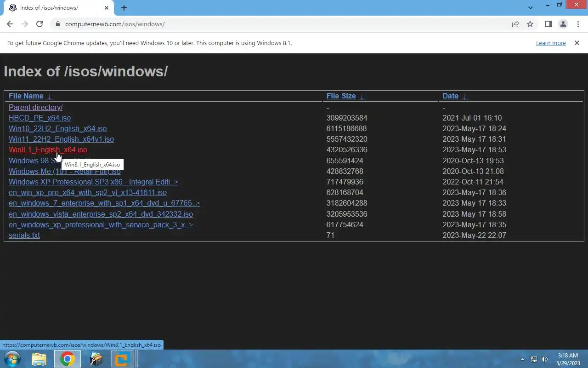Download Win11_22H2_English_x64v1.iso
This screenshot has height=368, width=588.
[x=61, y=139]
